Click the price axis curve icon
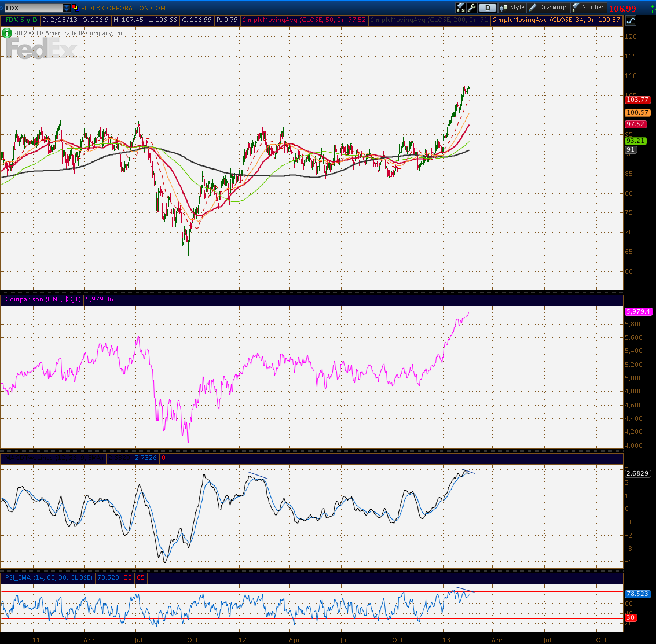Viewport: 656px width, 644px height. tap(631, 20)
